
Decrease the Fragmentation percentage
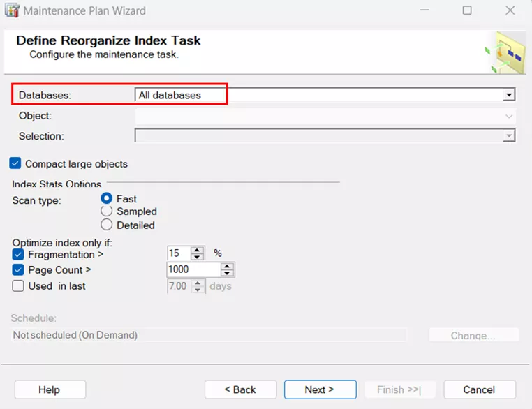(x=197, y=257)
